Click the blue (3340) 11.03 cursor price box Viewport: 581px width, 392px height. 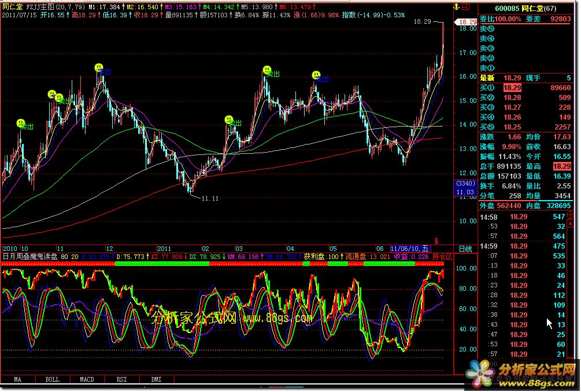(x=465, y=188)
